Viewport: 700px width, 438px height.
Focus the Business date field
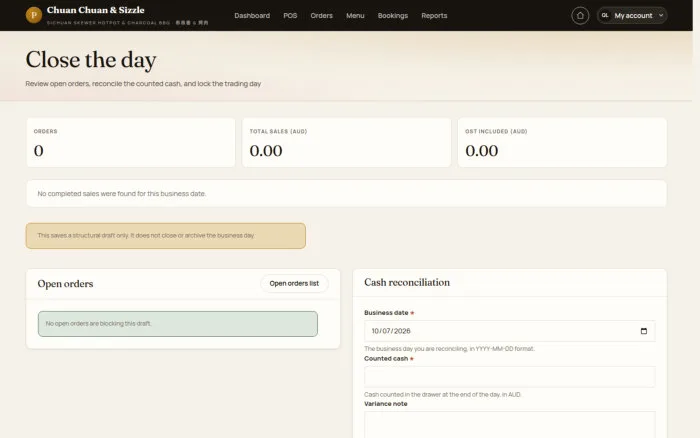pos(509,331)
